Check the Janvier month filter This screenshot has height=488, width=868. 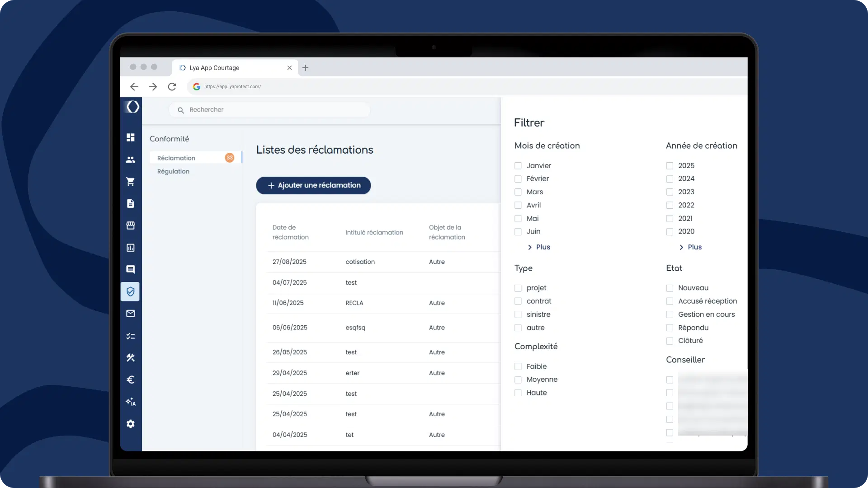[518, 166]
